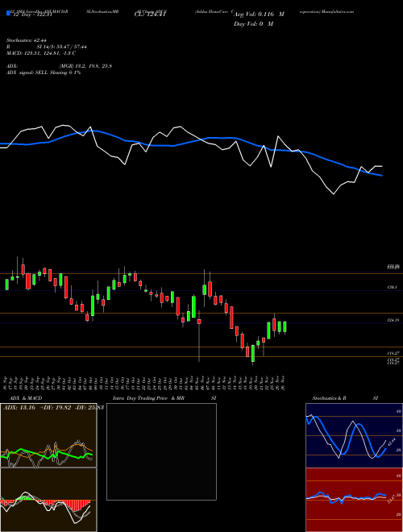Image resolution: width=403 pixels, height=532 pixels.
Task: Click the 'Day Vol: 0 M' reading
Action: point(253,24)
